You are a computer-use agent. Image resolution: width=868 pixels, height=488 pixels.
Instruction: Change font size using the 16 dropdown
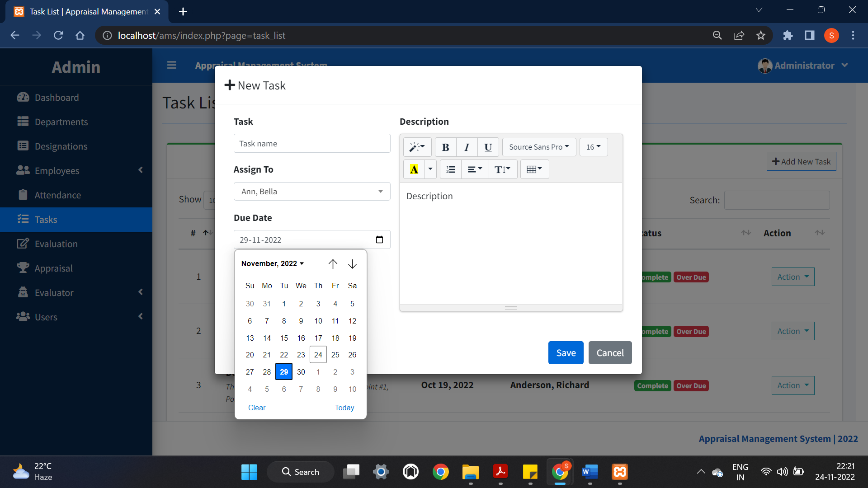(x=593, y=147)
